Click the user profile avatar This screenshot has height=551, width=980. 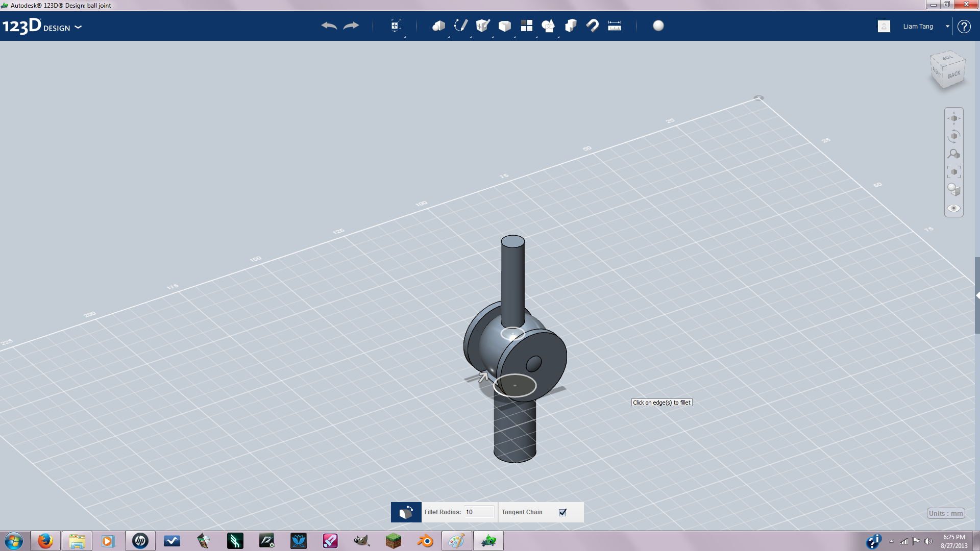[x=884, y=26]
